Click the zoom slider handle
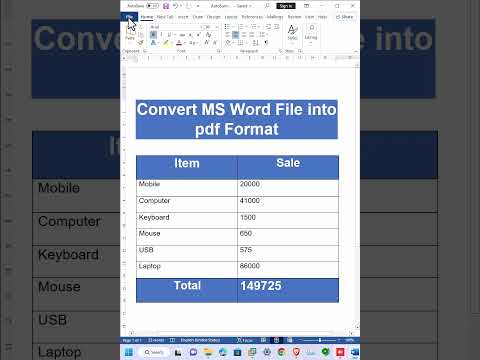480x360 pixels. pyautogui.click(x=320, y=340)
